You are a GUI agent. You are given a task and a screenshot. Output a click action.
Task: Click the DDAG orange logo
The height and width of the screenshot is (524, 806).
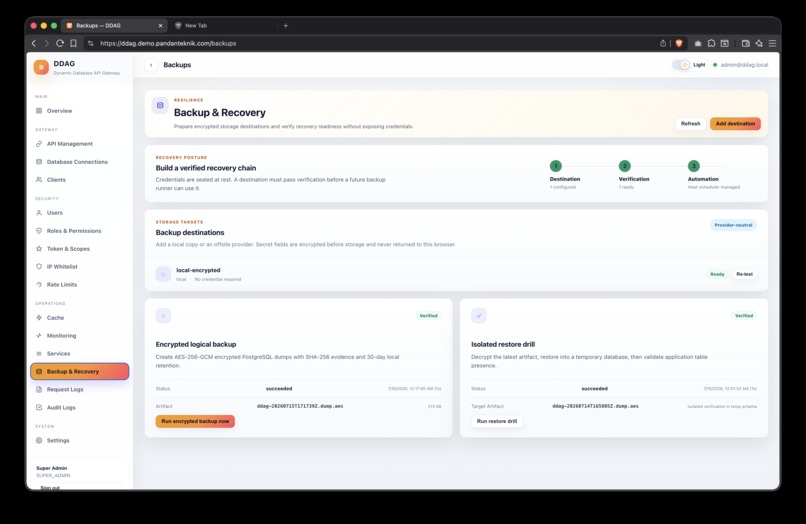pos(41,67)
